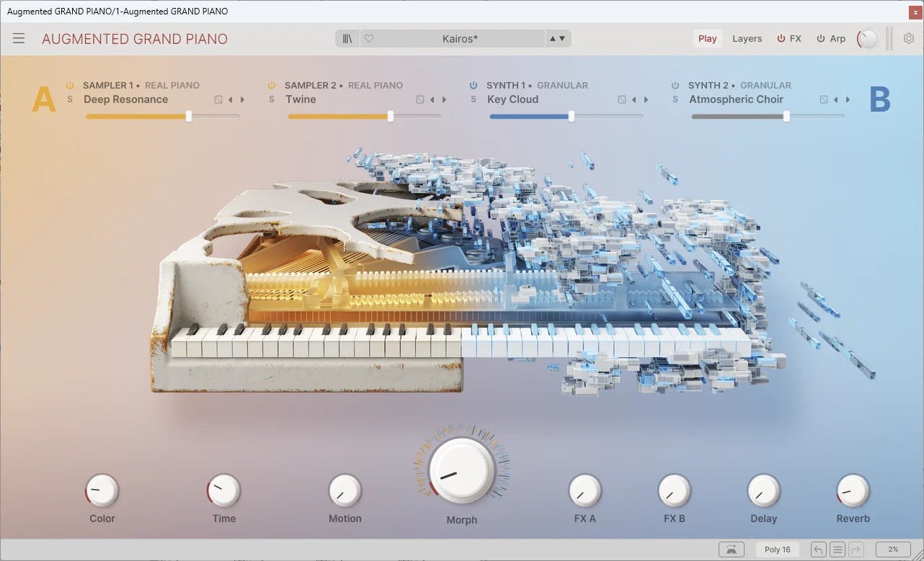Disable the Synth 1 power button

click(x=474, y=85)
